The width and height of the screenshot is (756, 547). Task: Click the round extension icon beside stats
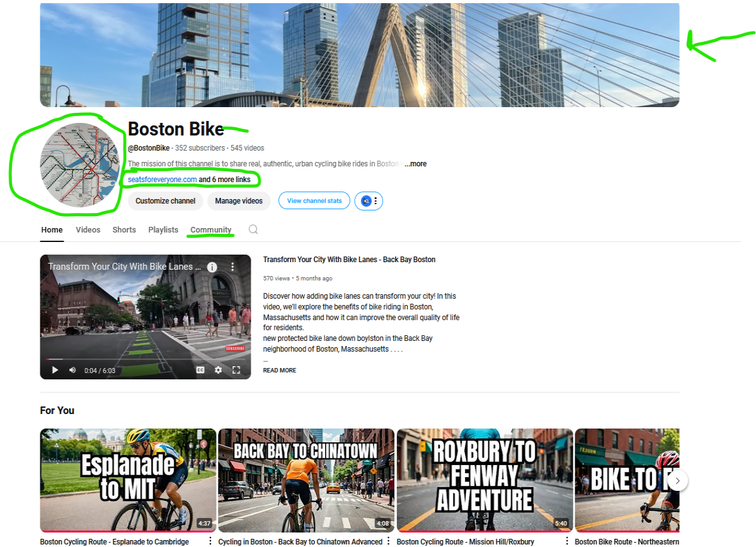366,201
